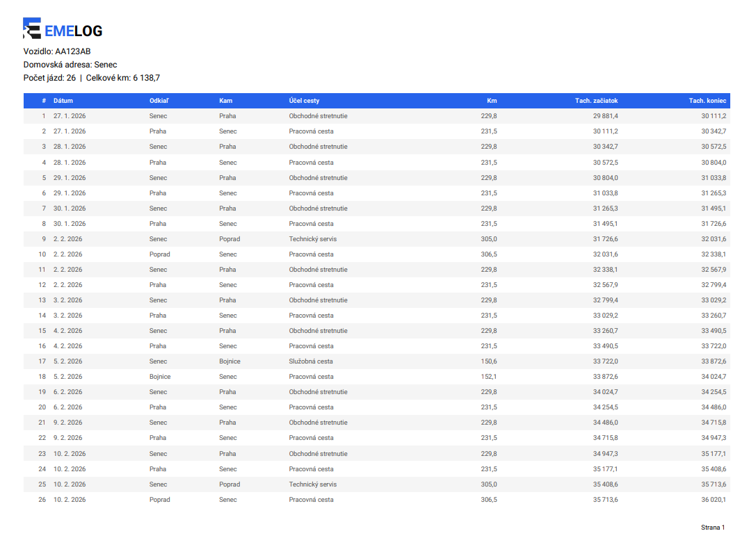Click the starting odometer value 29 881,4

[605, 116]
